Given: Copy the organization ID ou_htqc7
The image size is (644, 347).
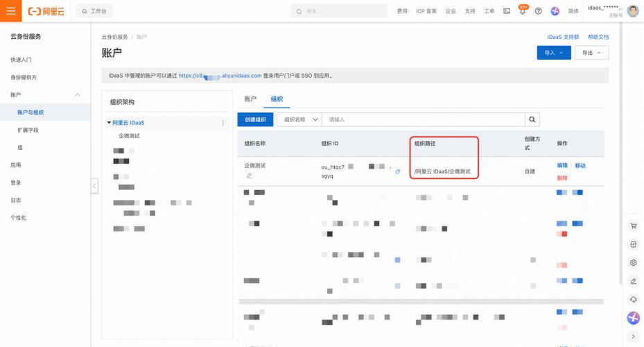Looking at the screenshot, I should 397,171.
